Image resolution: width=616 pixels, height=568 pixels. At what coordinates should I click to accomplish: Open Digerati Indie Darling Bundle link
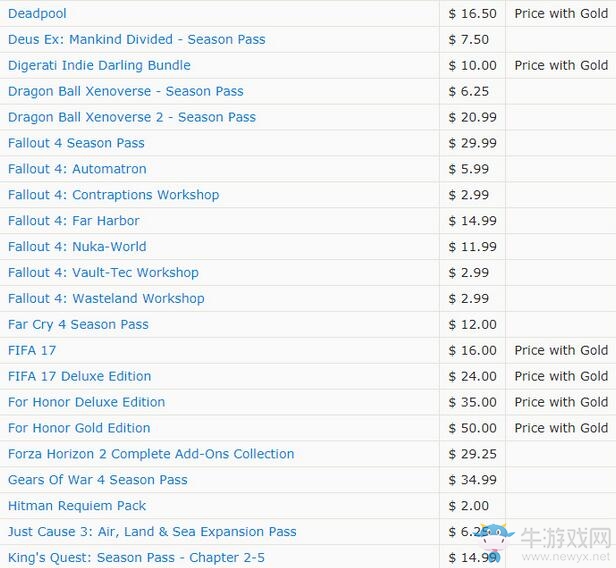click(99, 66)
